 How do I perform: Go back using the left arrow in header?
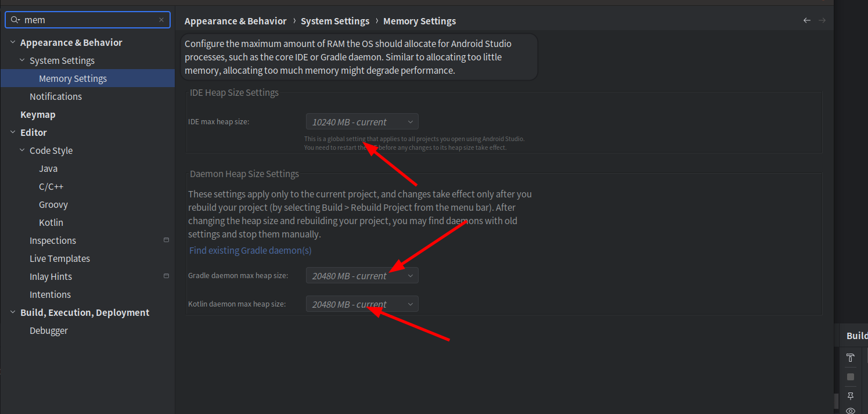click(x=807, y=20)
